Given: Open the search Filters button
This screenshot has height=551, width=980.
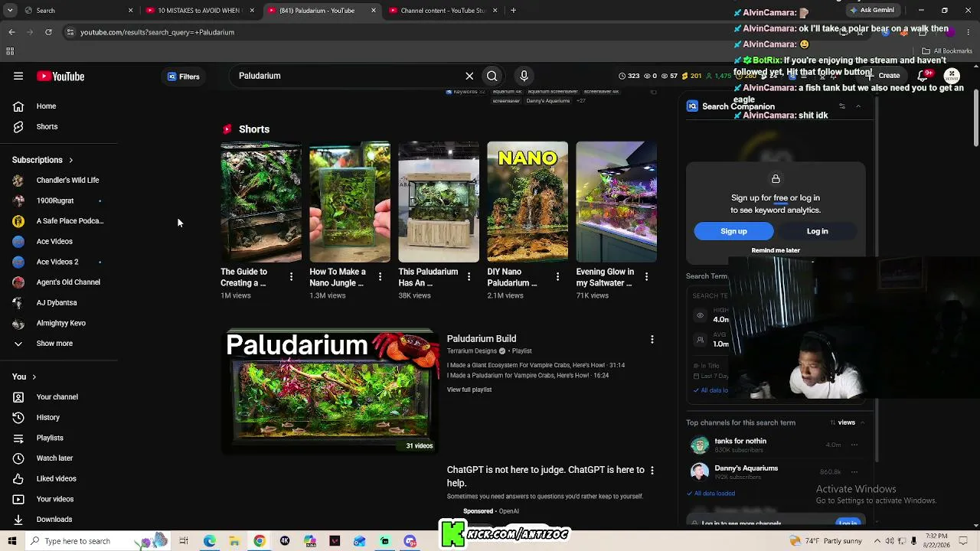Looking at the screenshot, I should (x=184, y=77).
